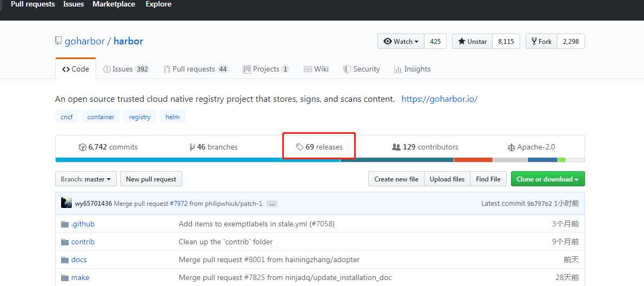Open pull request #7972 link
This screenshot has height=286, width=644.
coord(178,203)
